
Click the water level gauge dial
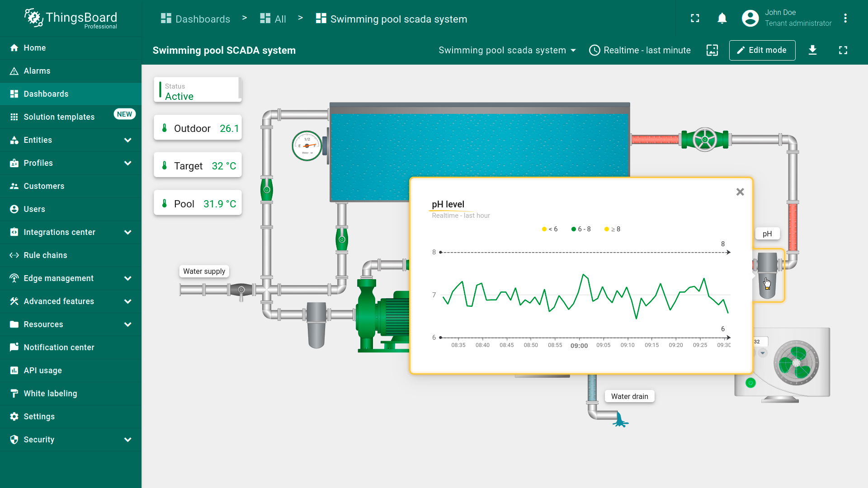tap(307, 146)
